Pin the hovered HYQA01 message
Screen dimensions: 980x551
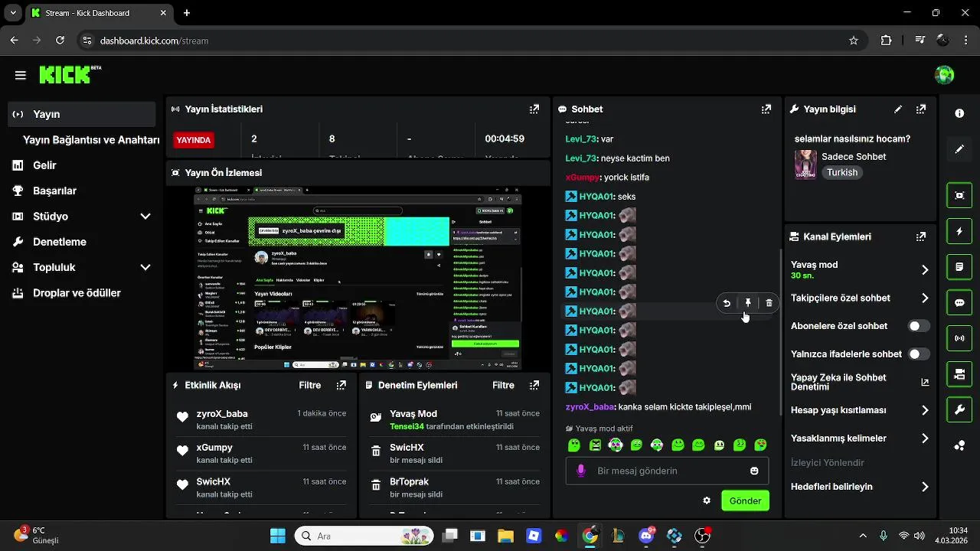748,303
